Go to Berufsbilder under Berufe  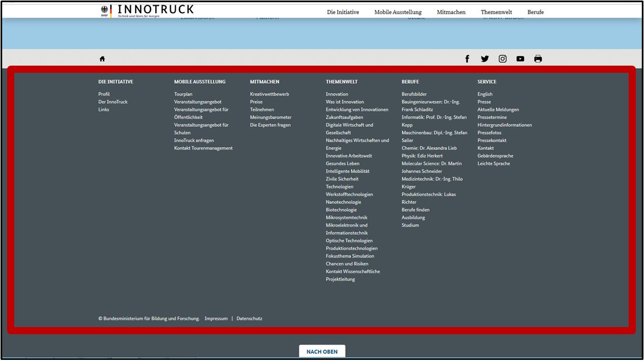[x=414, y=94]
